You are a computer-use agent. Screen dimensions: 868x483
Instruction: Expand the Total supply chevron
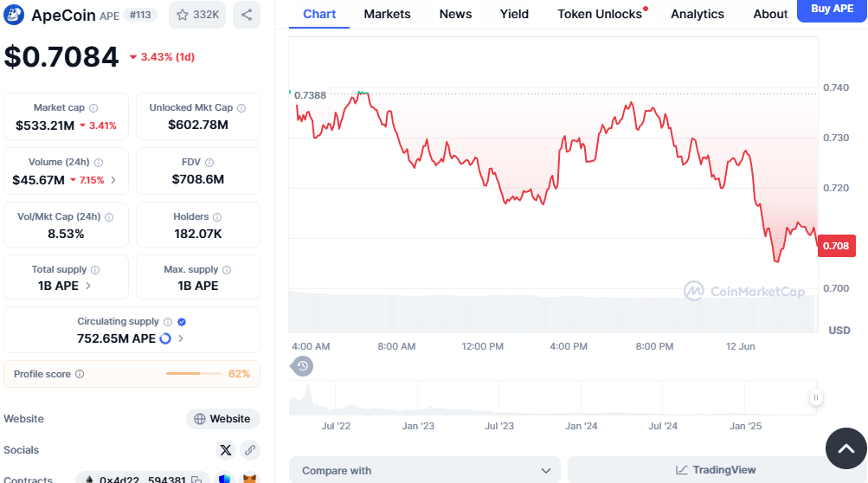(x=89, y=286)
